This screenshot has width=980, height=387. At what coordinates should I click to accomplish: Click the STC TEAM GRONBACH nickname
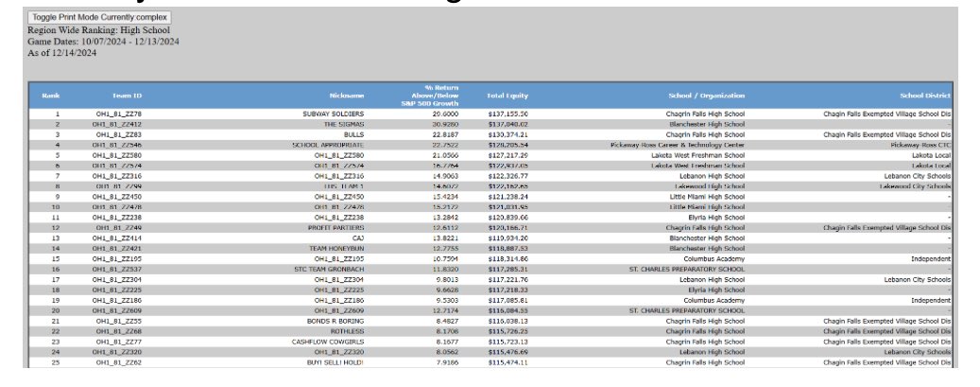point(330,270)
